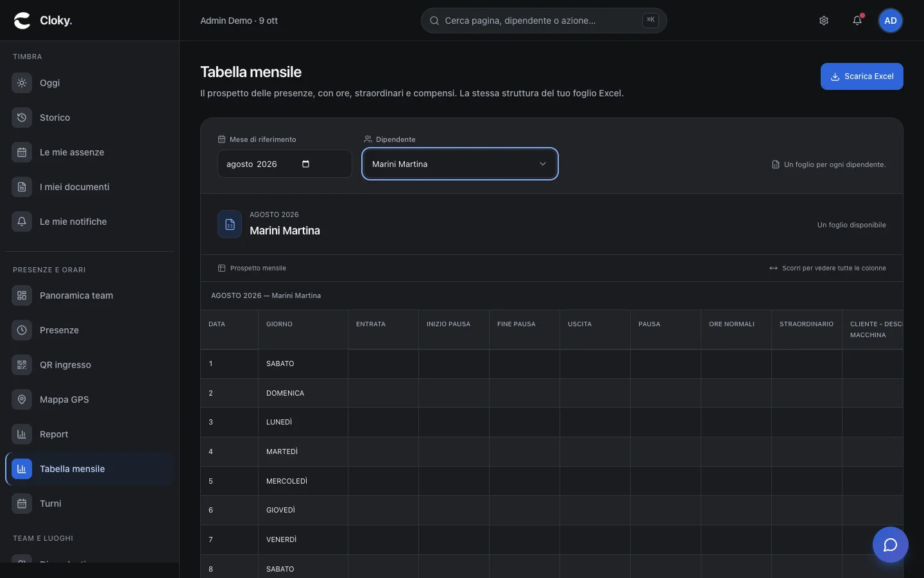Open the AD user avatar menu

tap(891, 21)
